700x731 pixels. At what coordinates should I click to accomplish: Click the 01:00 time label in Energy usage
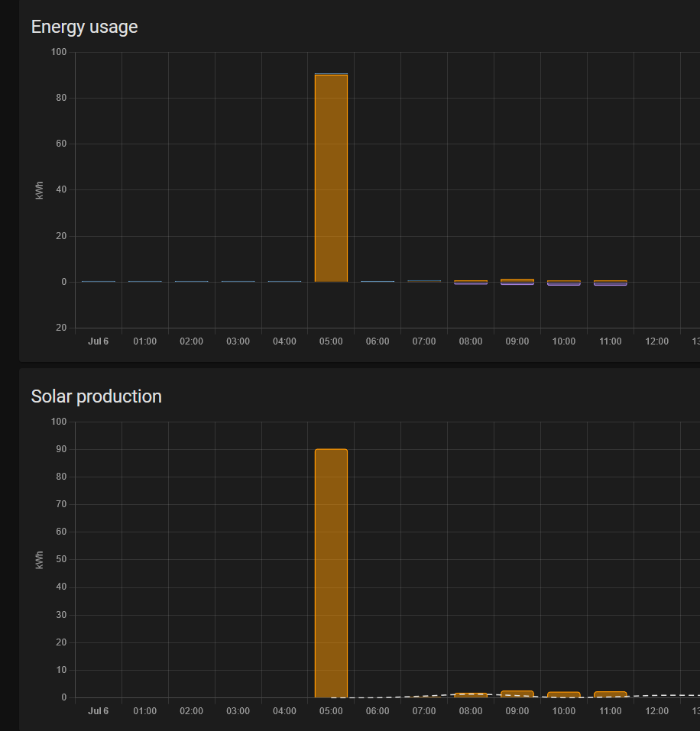[x=144, y=341]
